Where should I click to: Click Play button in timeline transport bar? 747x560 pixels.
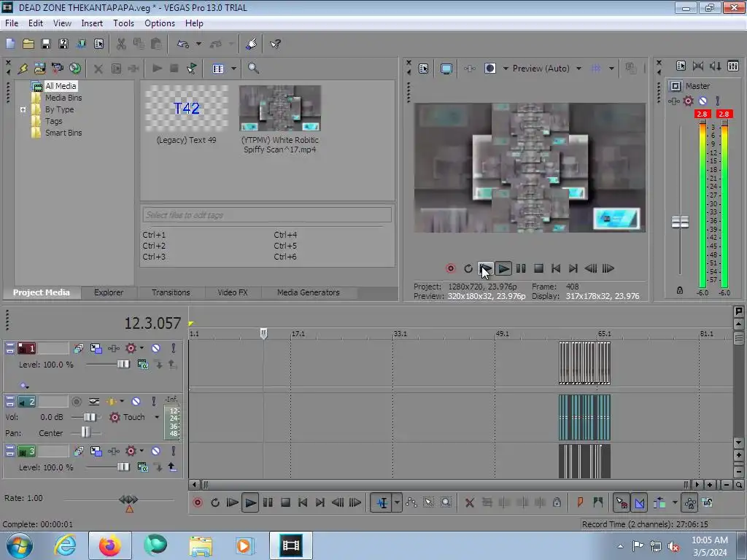(x=250, y=502)
